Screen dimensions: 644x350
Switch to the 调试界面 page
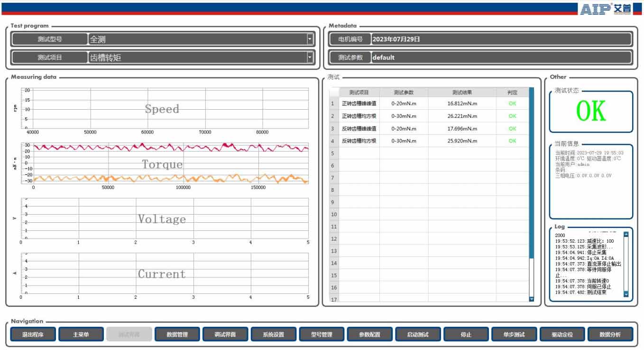(225, 334)
